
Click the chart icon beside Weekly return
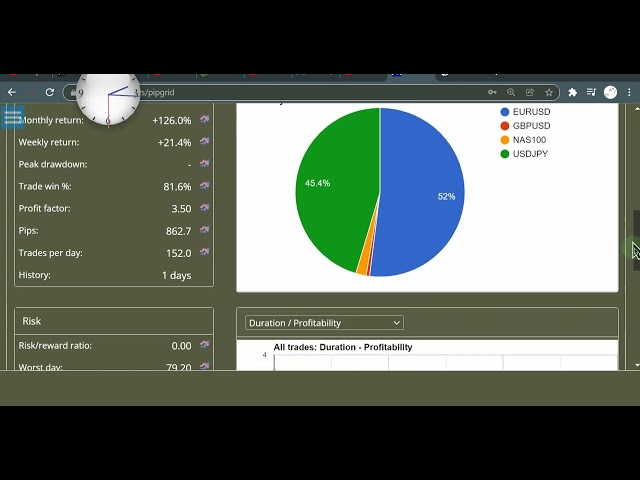point(204,142)
